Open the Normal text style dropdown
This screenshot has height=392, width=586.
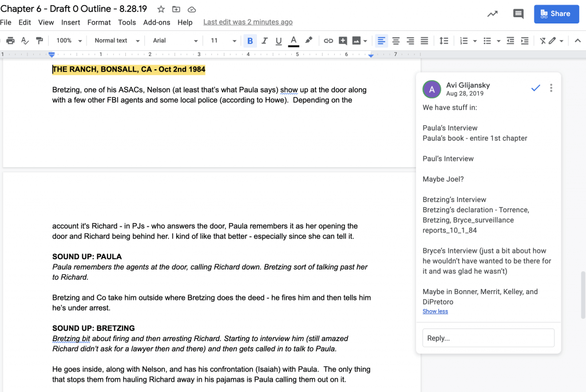tap(117, 41)
